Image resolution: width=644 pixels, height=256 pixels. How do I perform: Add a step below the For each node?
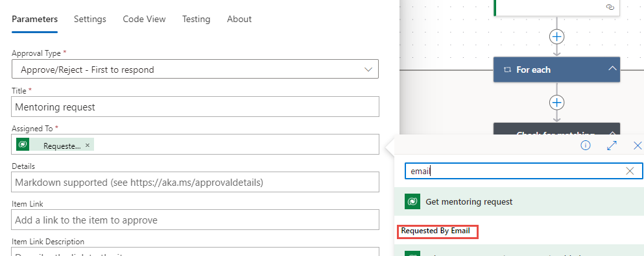[x=556, y=102]
